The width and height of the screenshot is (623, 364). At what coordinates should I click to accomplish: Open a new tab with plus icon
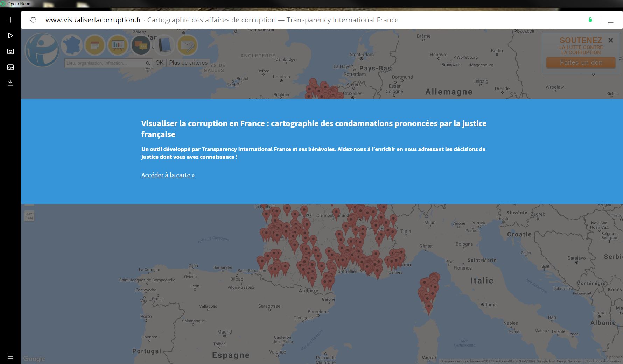(10, 20)
